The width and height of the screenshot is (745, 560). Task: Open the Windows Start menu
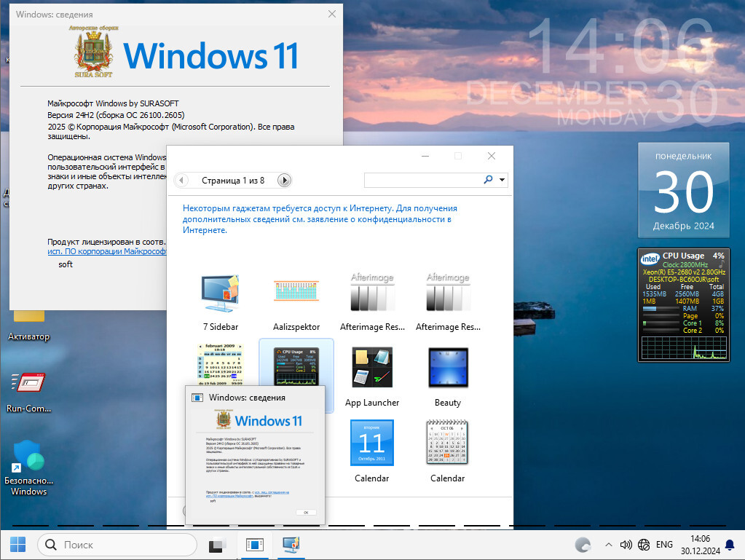pyautogui.click(x=17, y=544)
